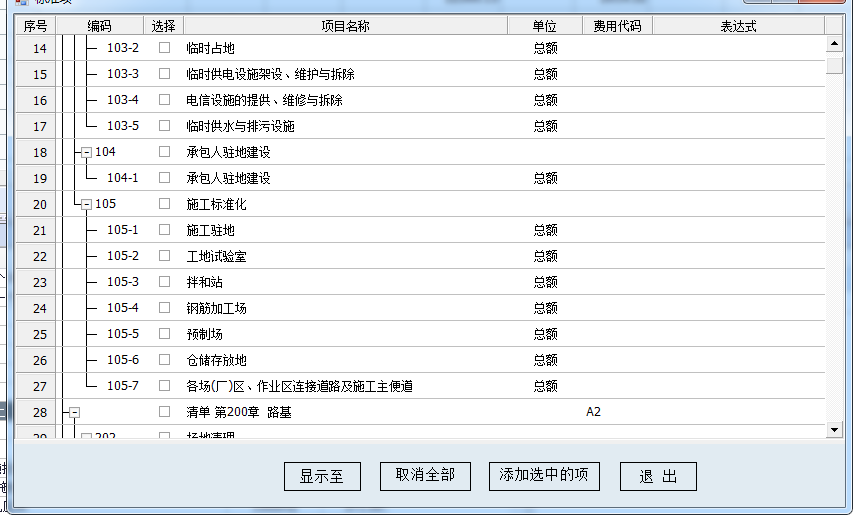
Task: Collapse the 105 tree node
Action: pyautogui.click(x=86, y=204)
